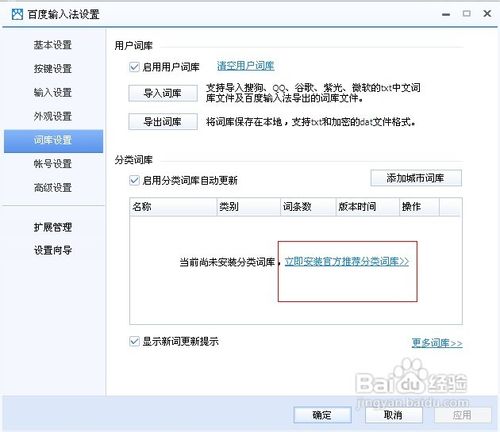Confirm with the 确定 button
Screen dimensions: 500x432
click(x=322, y=415)
